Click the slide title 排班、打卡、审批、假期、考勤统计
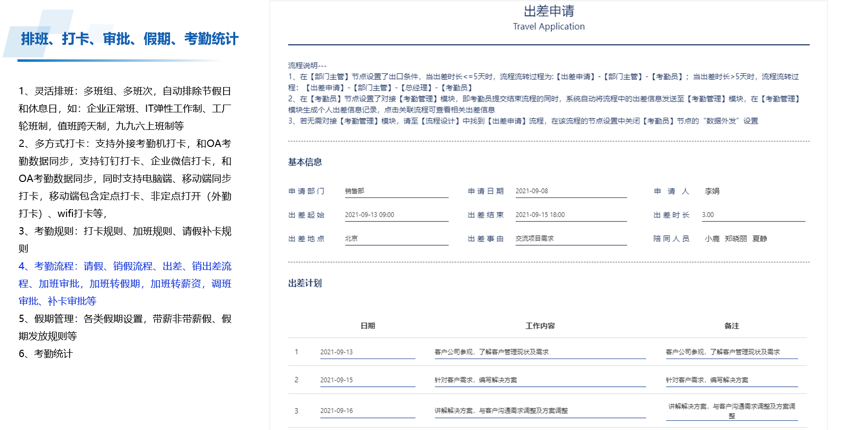The width and height of the screenshot is (868, 430). (x=130, y=39)
